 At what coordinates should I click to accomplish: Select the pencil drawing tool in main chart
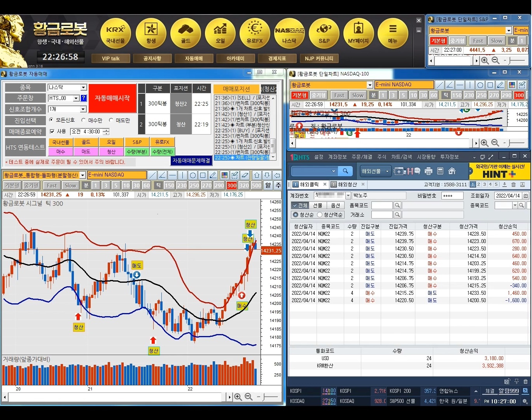213,175
